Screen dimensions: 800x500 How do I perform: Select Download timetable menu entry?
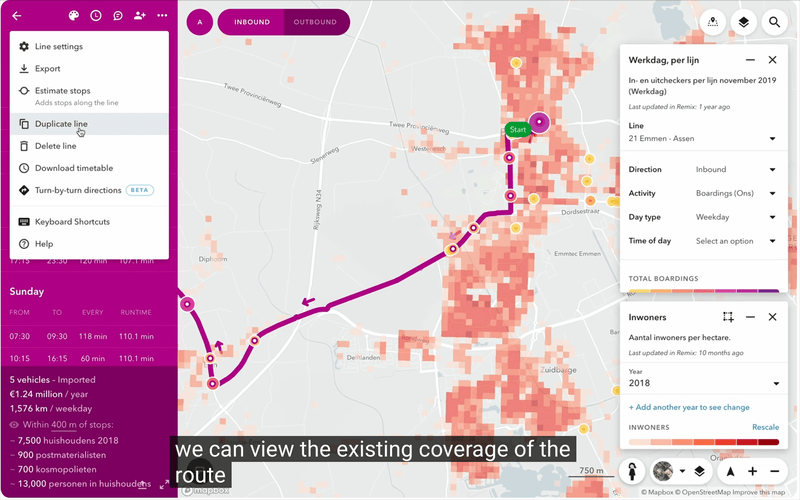73,168
